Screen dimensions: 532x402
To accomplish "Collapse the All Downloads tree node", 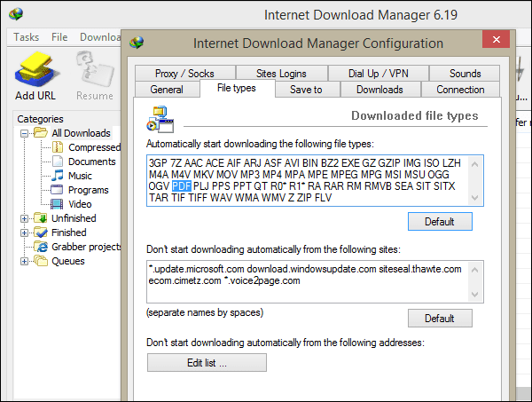I will [24, 133].
